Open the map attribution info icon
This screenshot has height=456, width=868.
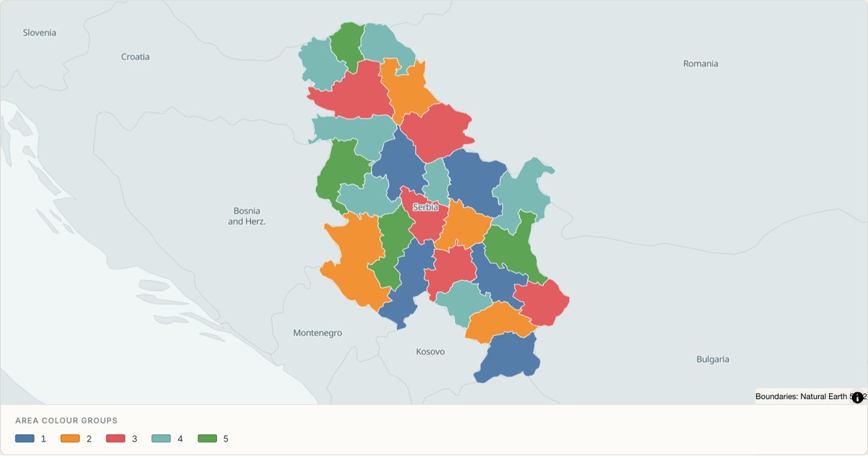pyautogui.click(x=858, y=397)
